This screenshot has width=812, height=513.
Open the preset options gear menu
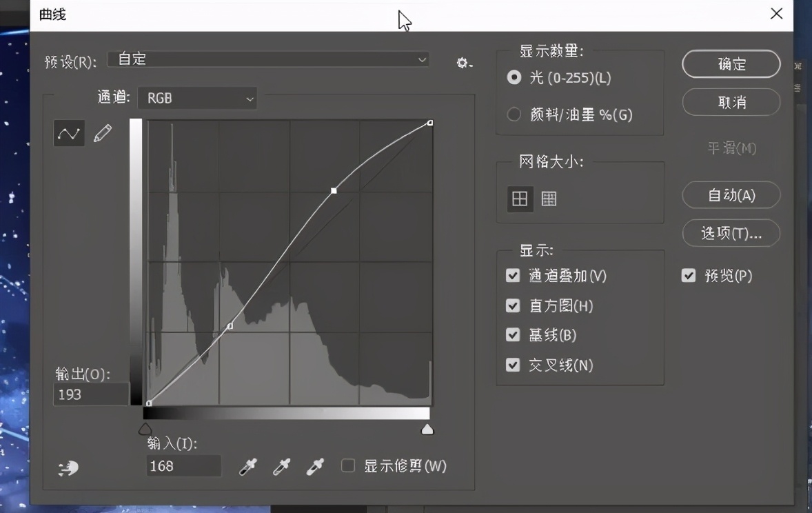click(x=464, y=63)
